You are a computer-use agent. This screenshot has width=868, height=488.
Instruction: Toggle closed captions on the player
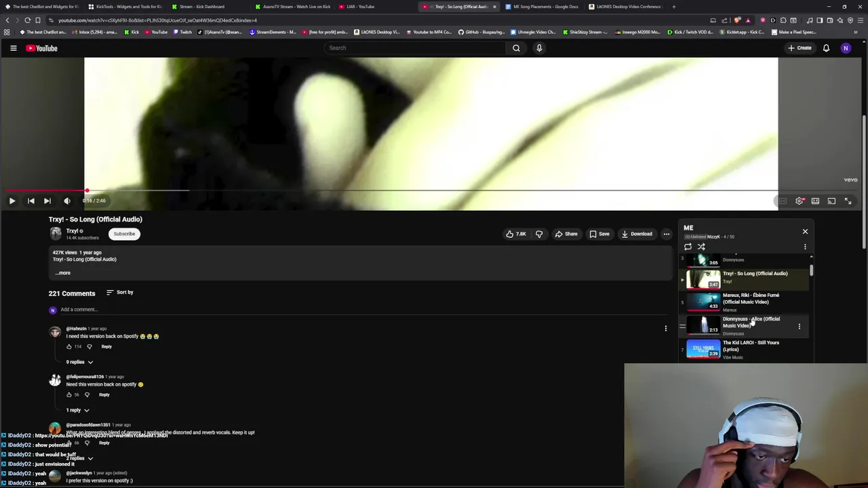783,201
